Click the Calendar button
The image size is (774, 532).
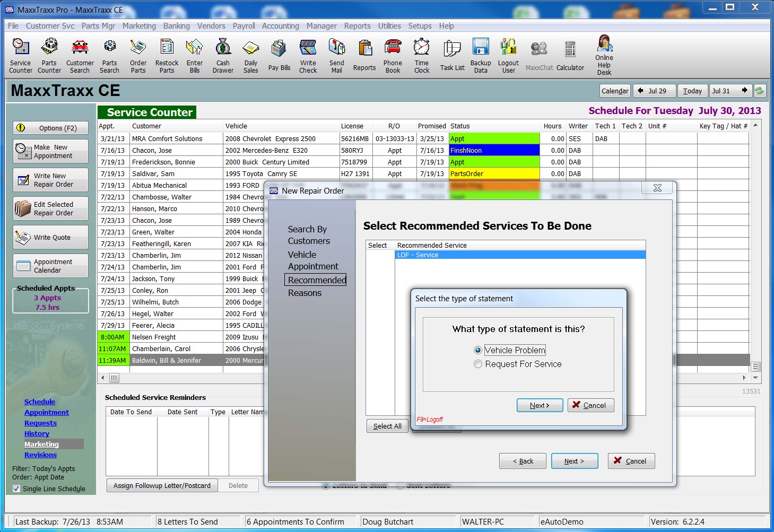point(615,91)
